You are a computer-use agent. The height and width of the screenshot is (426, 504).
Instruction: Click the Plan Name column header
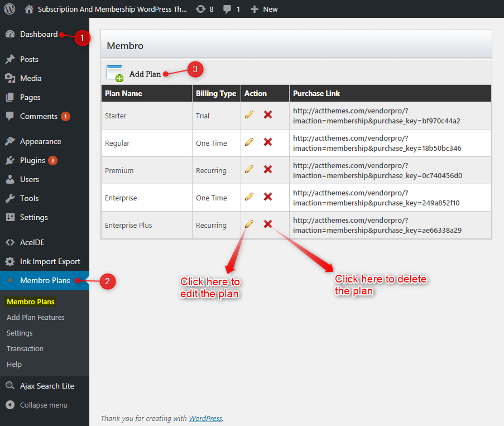(x=147, y=93)
